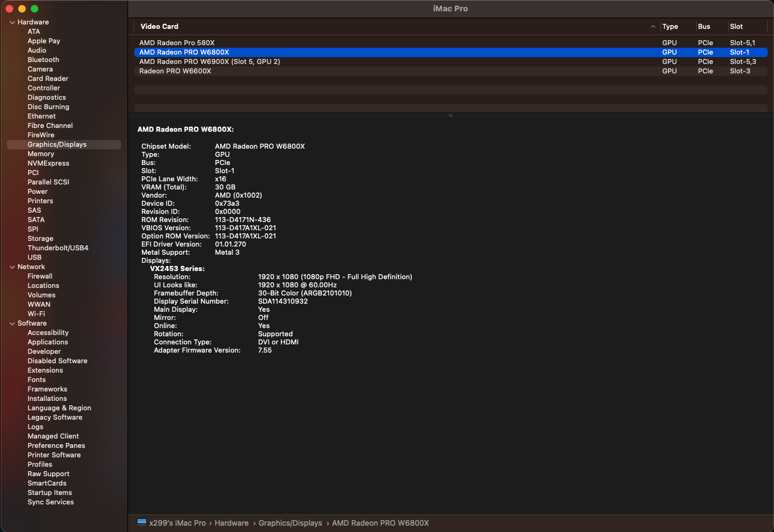774x532 pixels.
Task: Click Graphics/Displays in the path bar
Action: point(291,523)
